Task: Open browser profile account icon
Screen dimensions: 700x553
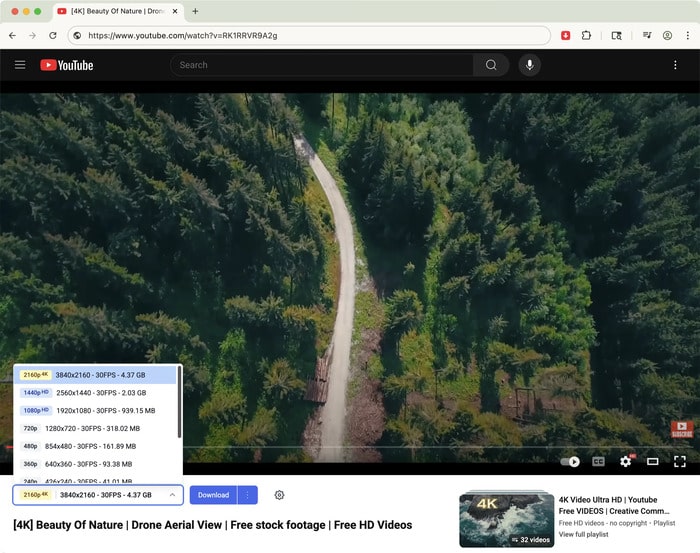Action: tap(667, 36)
